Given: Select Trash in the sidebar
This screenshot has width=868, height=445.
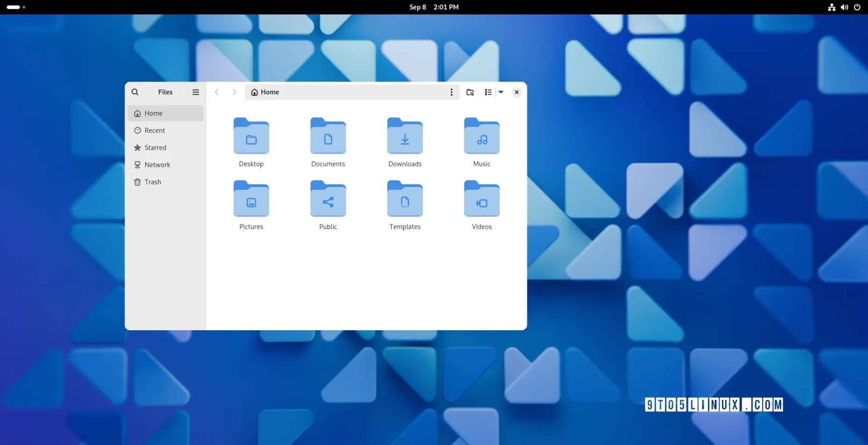Looking at the screenshot, I should point(153,182).
